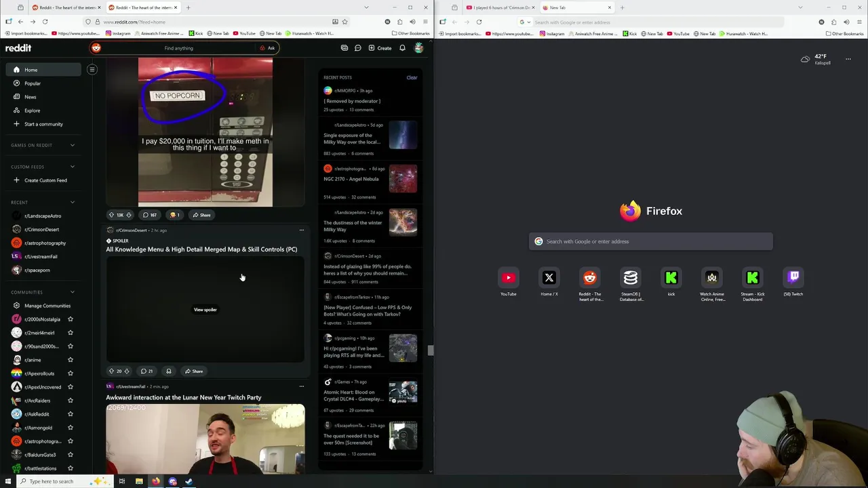Favorite r/AskReddit with star
This screenshot has width=868, height=488.
point(70,414)
